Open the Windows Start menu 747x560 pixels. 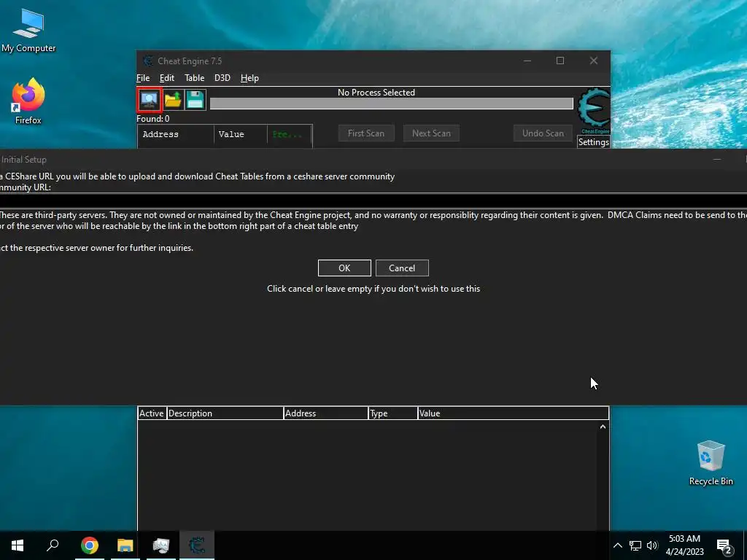(x=18, y=545)
